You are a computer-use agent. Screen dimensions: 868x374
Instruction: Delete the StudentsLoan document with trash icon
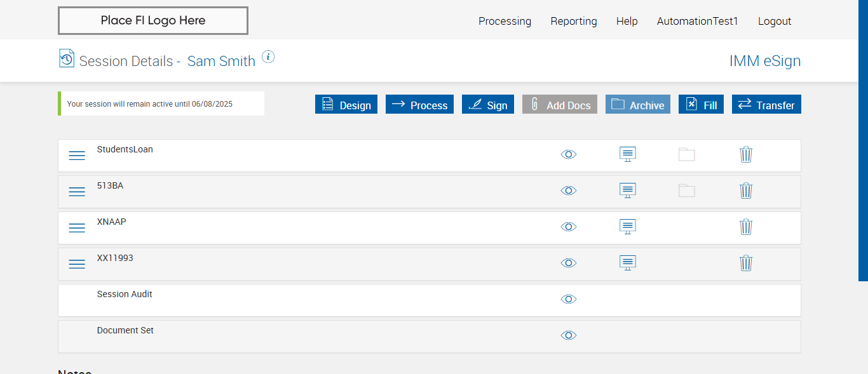tap(746, 154)
